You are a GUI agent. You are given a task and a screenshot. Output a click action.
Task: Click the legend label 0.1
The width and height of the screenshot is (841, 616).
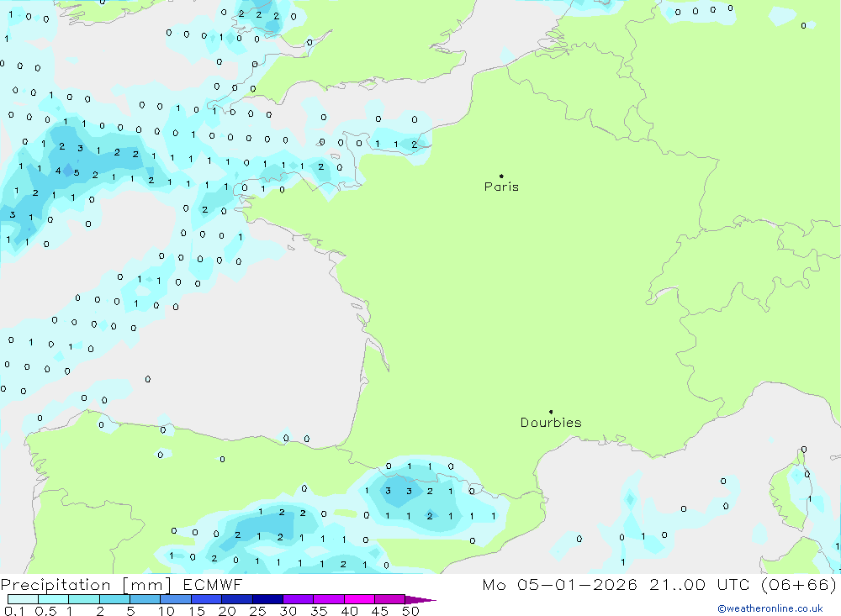[14, 611]
